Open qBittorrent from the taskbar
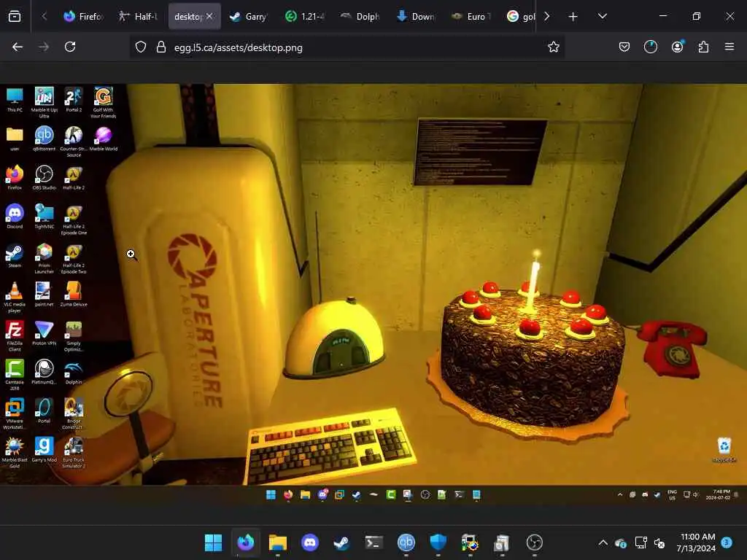Screen dimensions: 747x560 [406, 542]
